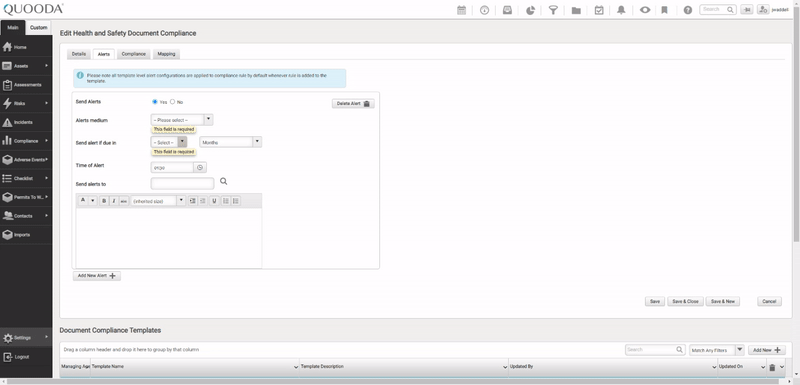The height and width of the screenshot is (385, 800).
Task: Open notifications bell icon
Action: tap(621, 10)
